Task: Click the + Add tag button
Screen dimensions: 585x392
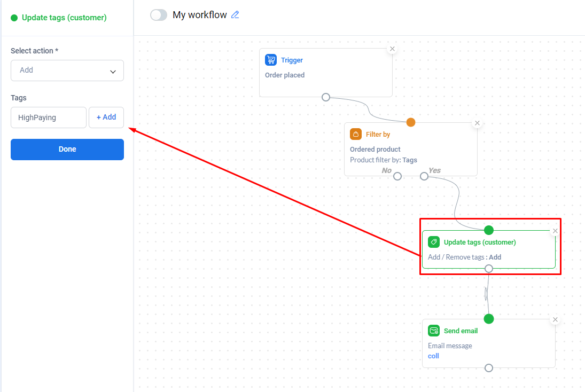Action: (106, 117)
